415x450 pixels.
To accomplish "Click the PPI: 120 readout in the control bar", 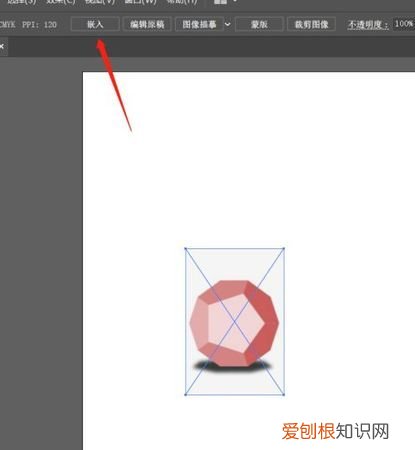I will tap(39, 25).
